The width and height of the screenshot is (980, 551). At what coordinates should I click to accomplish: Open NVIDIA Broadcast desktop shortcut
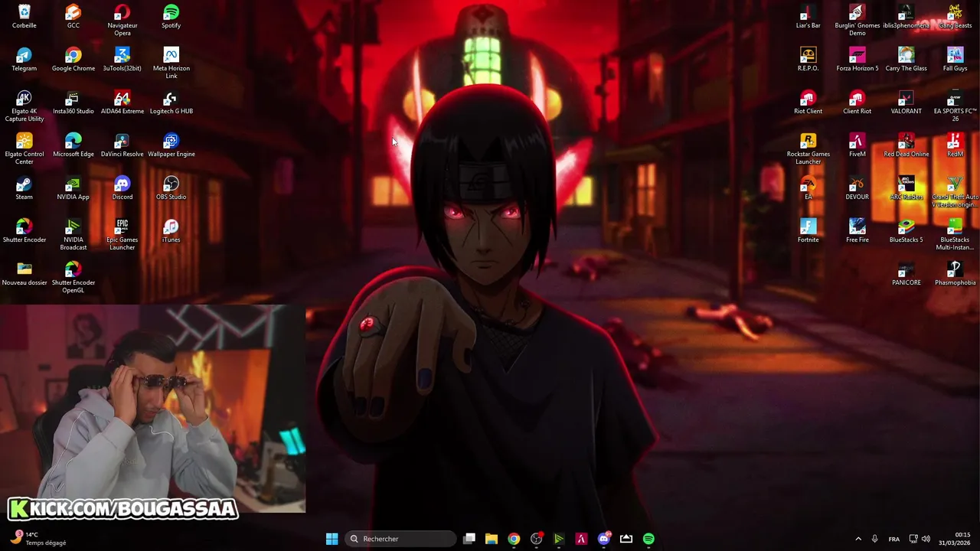(73, 234)
